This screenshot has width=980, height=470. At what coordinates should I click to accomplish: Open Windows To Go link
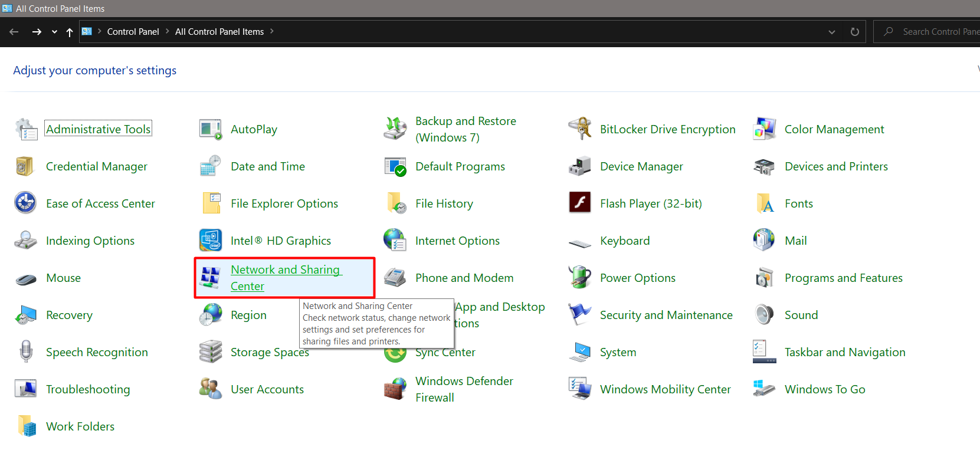click(825, 389)
